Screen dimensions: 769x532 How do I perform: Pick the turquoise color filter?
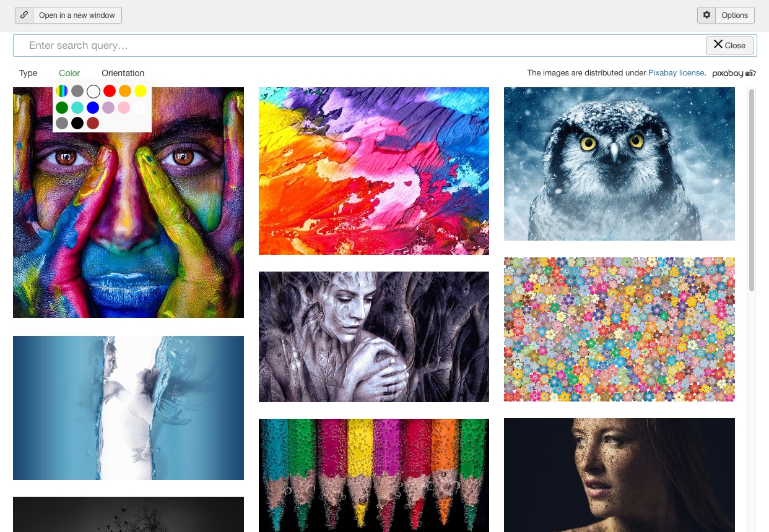pos(77,108)
